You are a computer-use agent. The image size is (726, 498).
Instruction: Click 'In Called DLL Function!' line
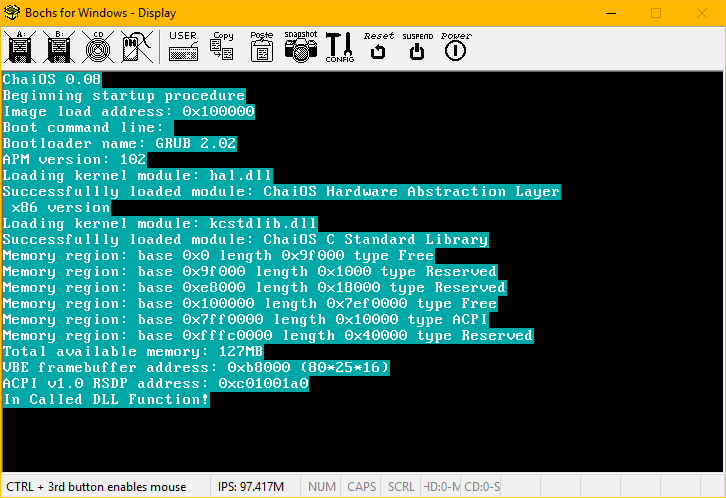point(106,399)
